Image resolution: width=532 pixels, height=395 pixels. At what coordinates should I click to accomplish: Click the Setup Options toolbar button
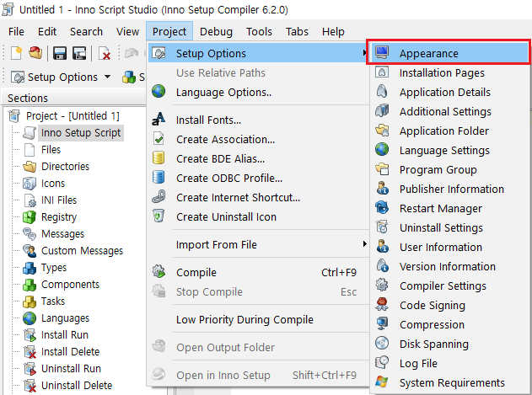click(x=54, y=77)
